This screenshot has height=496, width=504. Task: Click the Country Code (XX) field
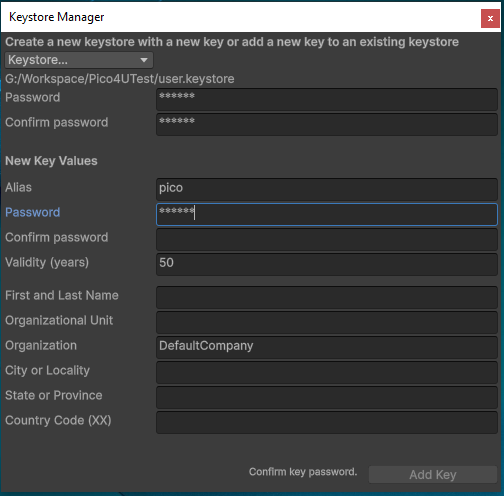(x=327, y=422)
